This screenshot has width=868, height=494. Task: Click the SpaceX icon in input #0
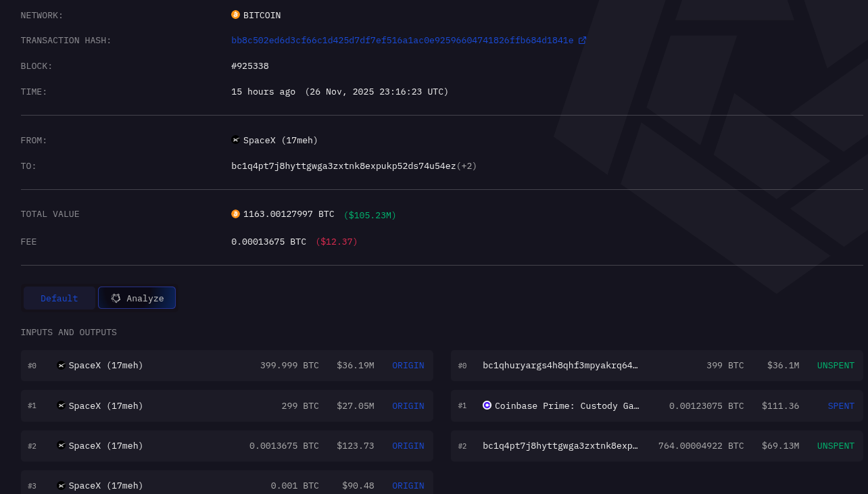[x=62, y=366]
